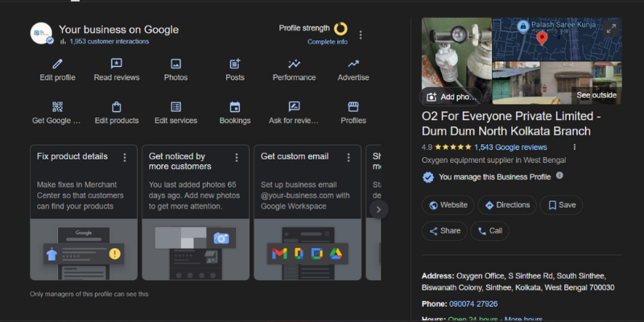This screenshot has width=644, height=322.
Task: Open the Bookings calendar icon
Action: click(x=235, y=107)
